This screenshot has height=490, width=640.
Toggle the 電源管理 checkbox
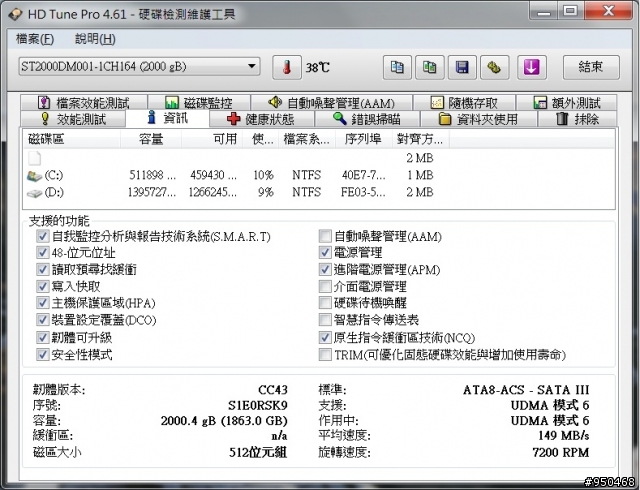click(325, 253)
